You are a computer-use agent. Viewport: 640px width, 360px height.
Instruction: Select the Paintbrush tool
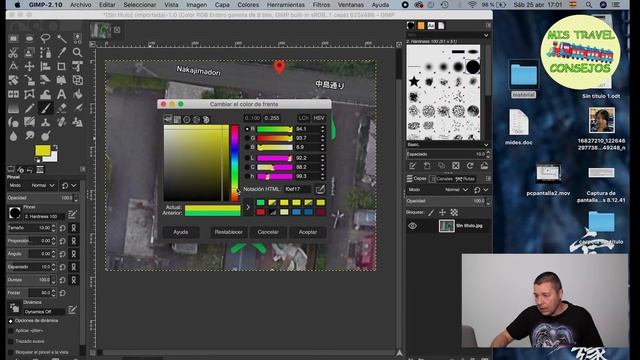click(45, 108)
